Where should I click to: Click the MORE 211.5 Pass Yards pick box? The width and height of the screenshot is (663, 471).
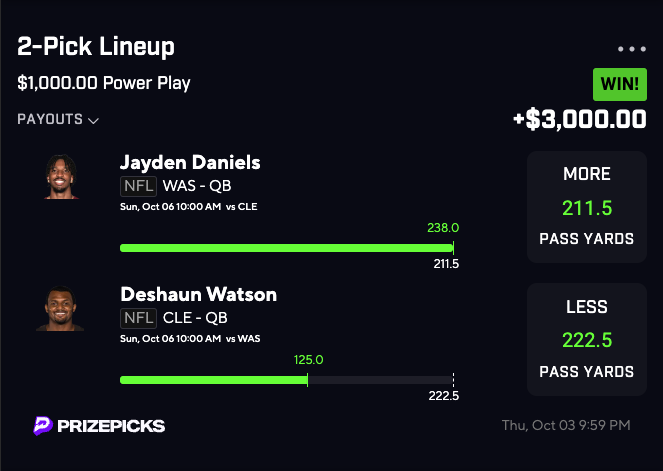(x=586, y=207)
